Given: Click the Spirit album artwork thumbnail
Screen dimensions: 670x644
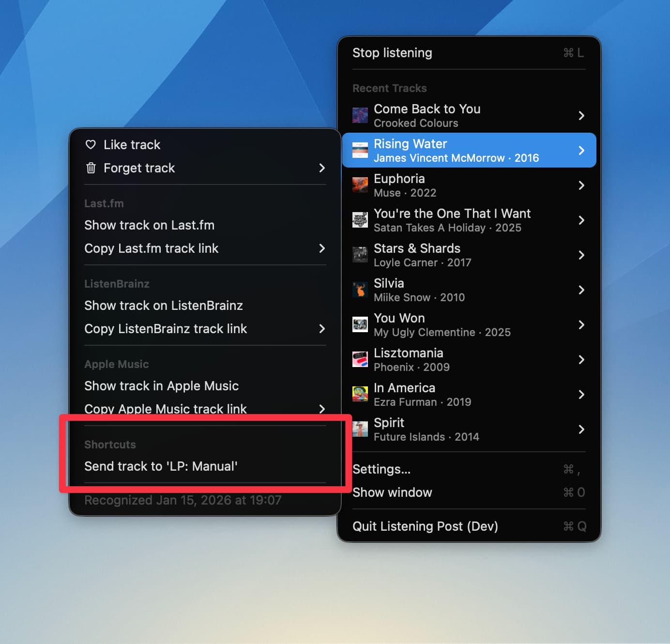Looking at the screenshot, I should click(360, 429).
